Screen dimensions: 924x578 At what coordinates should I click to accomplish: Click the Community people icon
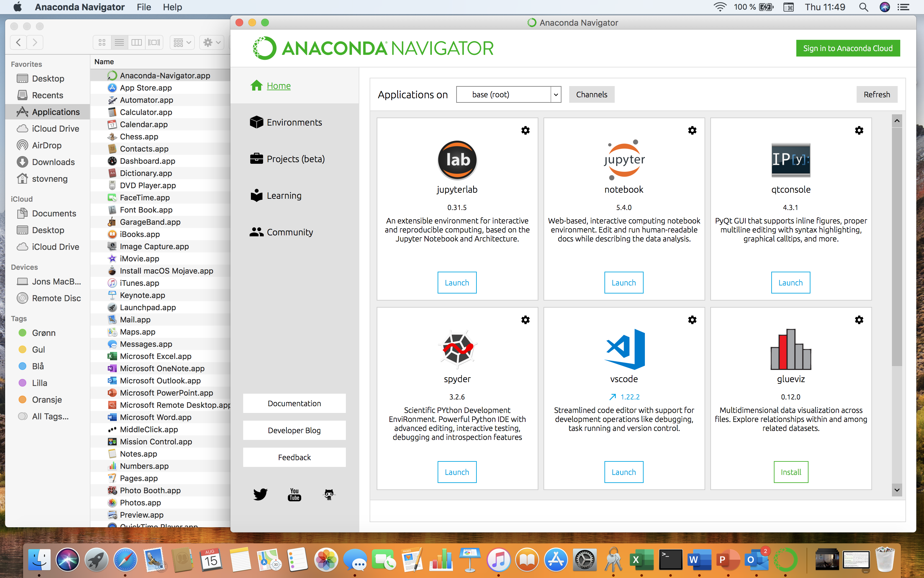[x=257, y=232]
